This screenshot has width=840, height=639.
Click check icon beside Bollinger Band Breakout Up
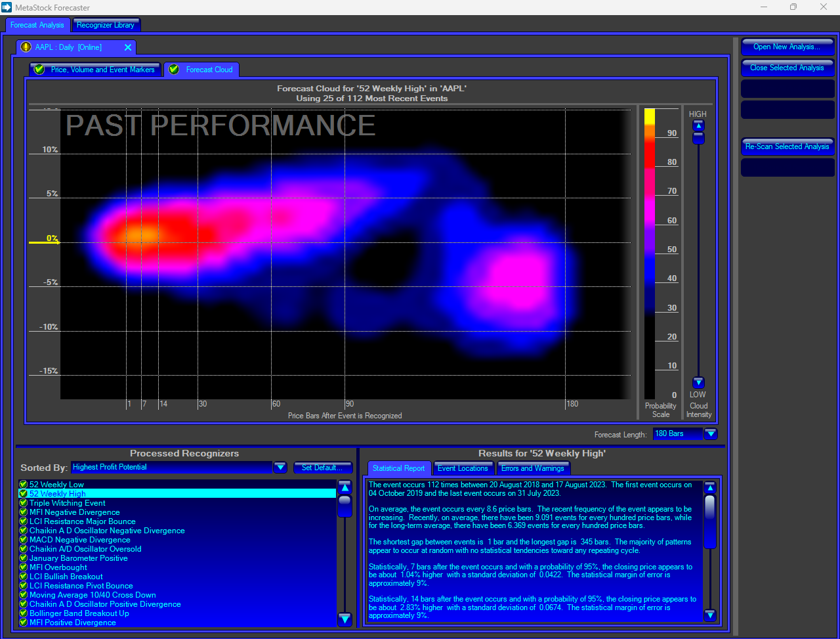24,613
